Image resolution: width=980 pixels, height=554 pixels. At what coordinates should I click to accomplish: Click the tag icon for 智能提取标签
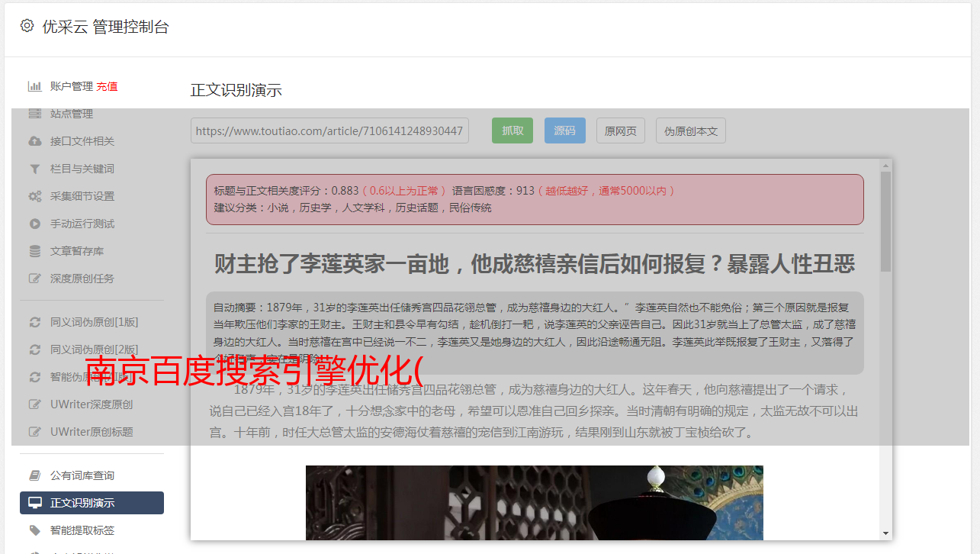coord(34,530)
